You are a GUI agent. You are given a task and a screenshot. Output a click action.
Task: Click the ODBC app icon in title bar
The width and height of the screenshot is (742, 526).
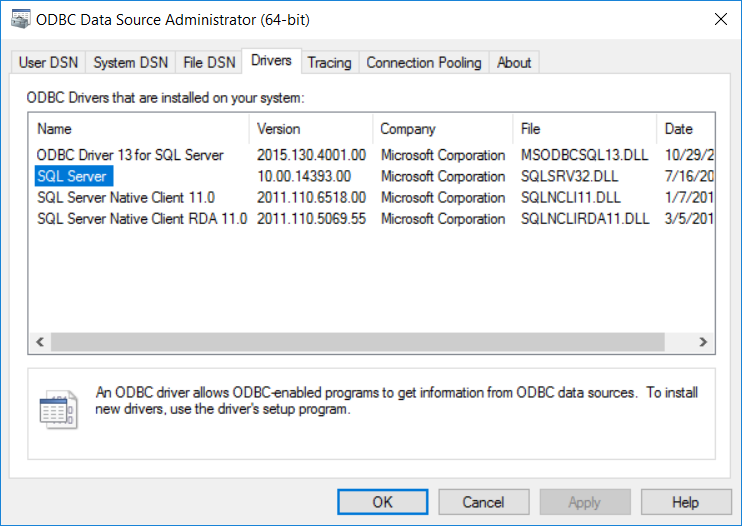pos(19,18)
